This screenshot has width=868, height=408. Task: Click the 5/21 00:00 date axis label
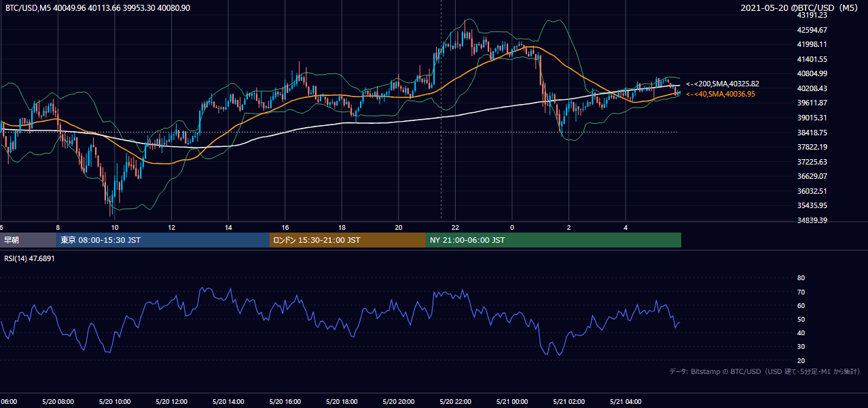[511, 402]
